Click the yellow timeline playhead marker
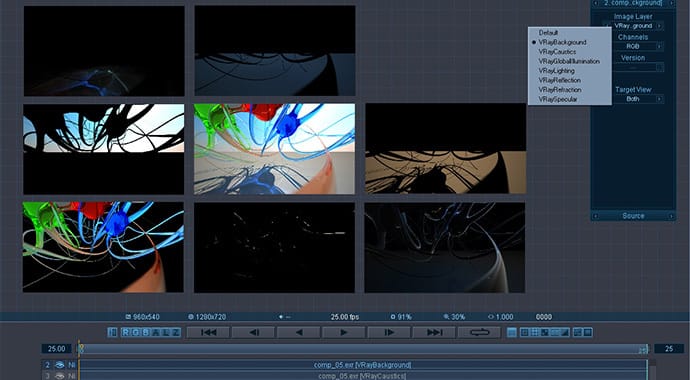The height and width of the screenshot is (380, 690). click(x=81, y=349)
